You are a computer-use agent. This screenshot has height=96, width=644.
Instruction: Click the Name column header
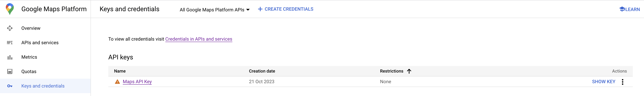(x=120, y=71)
